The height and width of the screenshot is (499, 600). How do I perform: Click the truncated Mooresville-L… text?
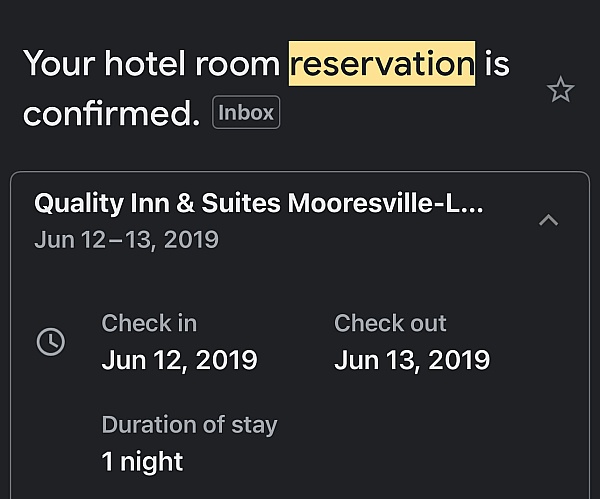[x=385, y=203]
